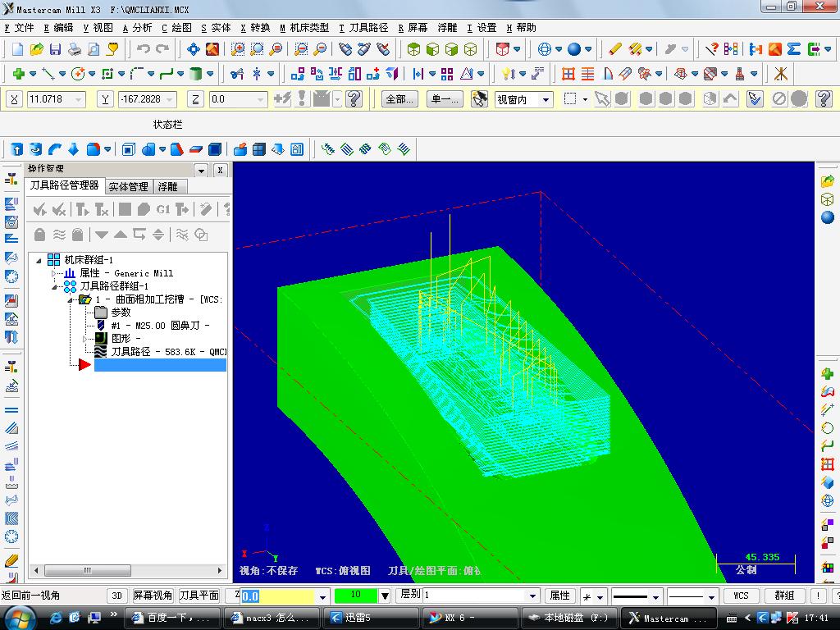
Task: Undo the last action
Action: [x=143, y=49]
